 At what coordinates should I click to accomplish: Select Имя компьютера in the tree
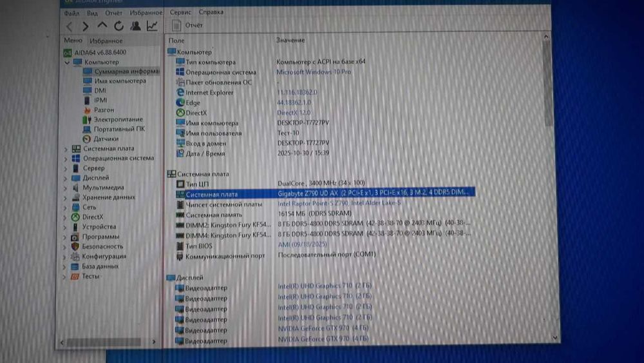click(115, 81)
